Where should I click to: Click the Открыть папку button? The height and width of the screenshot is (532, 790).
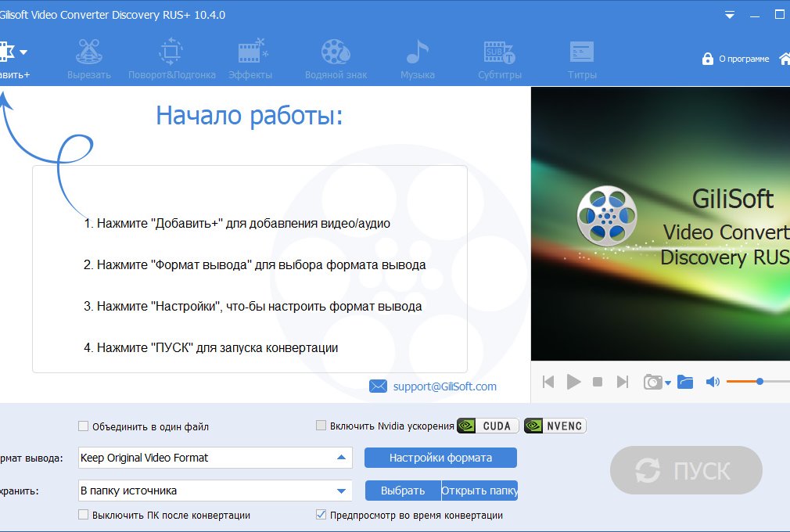479,491
